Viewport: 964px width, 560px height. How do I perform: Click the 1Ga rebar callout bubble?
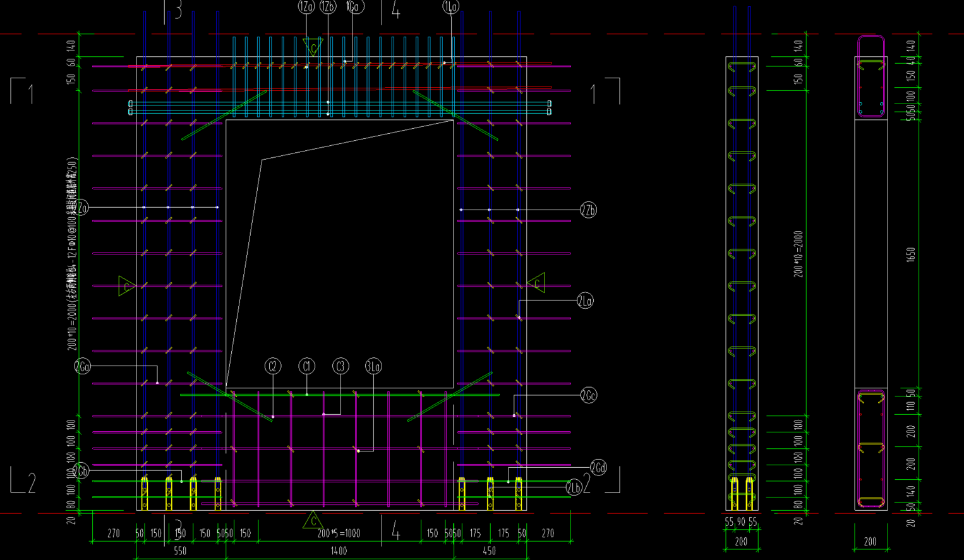coord(355,7)
